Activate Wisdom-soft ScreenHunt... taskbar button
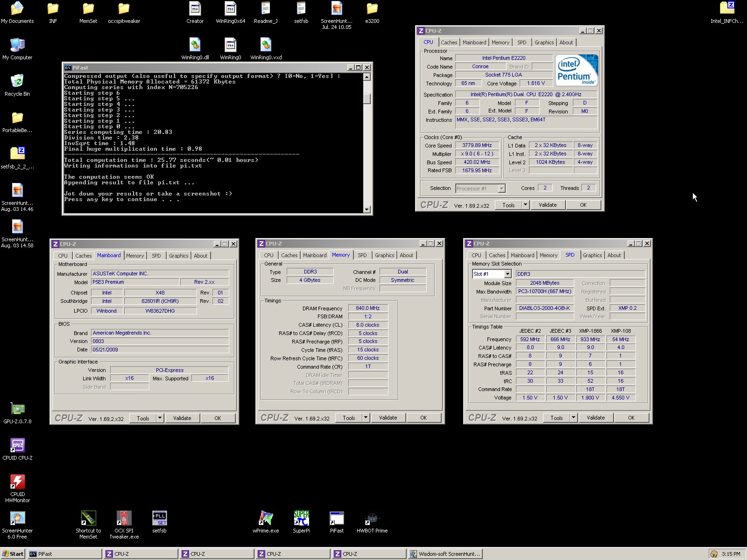Screen dimensions: 747x560 point(445,554)
